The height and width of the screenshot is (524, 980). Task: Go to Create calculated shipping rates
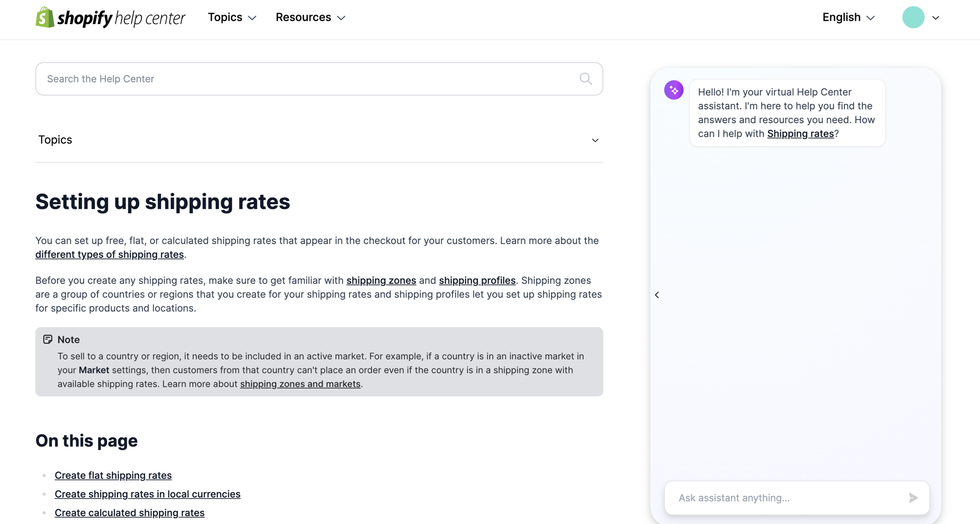pos(129,512)
